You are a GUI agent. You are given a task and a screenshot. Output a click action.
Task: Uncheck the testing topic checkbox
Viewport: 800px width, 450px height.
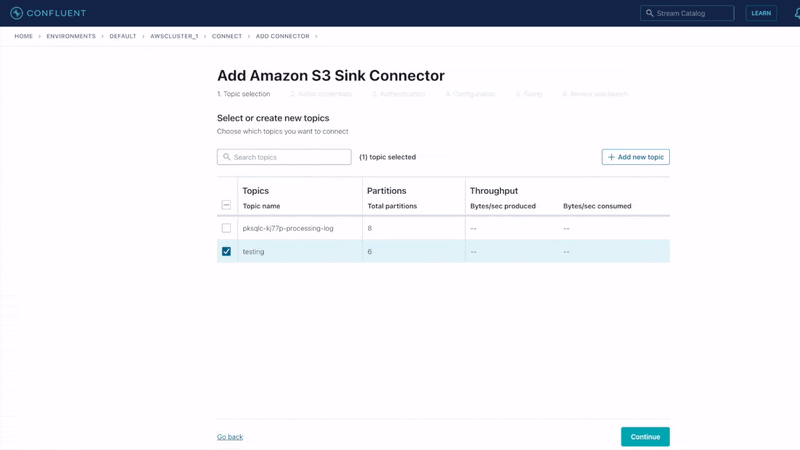point(226,252)
